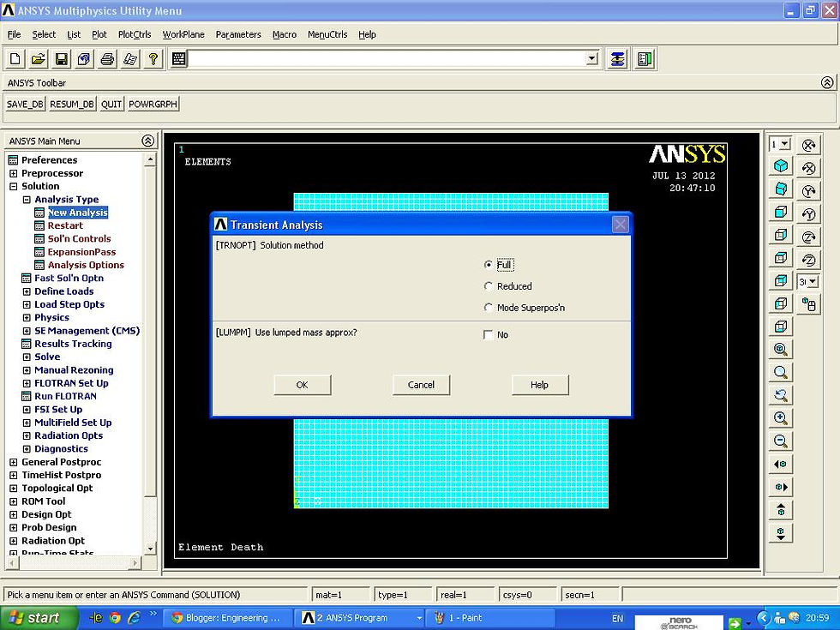Expand the Load Step Opts node

coord(27,304)
